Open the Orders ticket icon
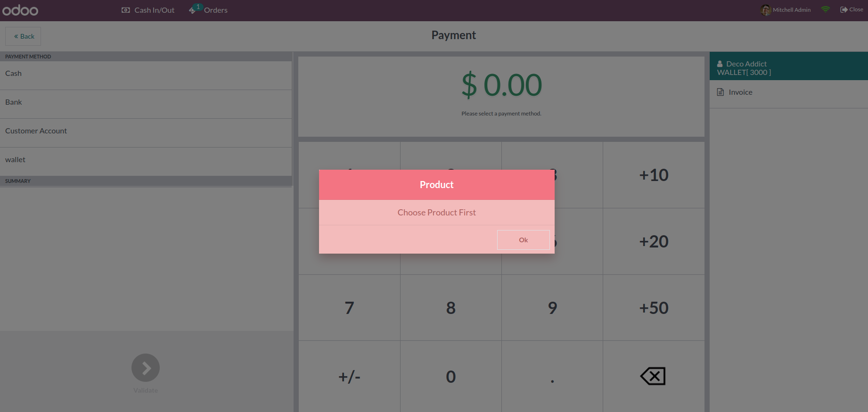 click(x=193, y=10)
